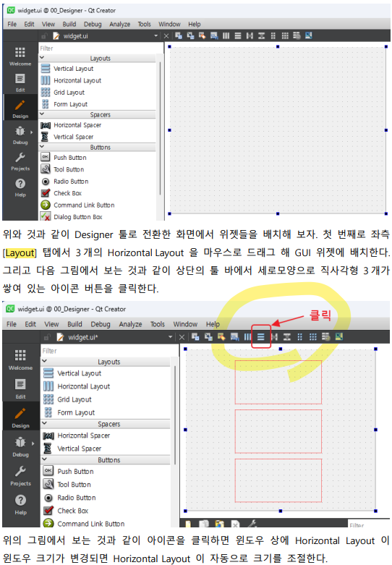
Task: Switch to Design mode in upper screenshot sidebar
Action: 20,108
